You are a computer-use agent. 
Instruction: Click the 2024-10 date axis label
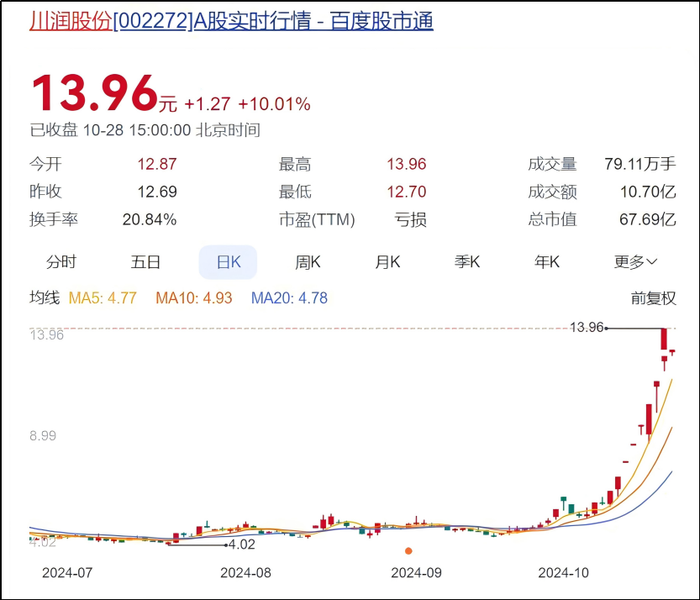pyautogui.click(x=563, y=573)
